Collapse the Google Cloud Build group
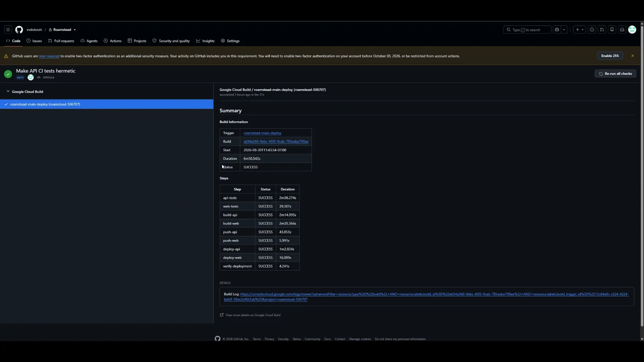The height and width of the screenshot is (362, 644). (x=8, y=92)
